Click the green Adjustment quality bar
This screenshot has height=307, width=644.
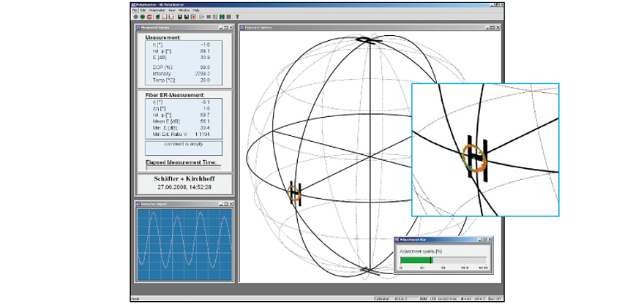[416, 260]
